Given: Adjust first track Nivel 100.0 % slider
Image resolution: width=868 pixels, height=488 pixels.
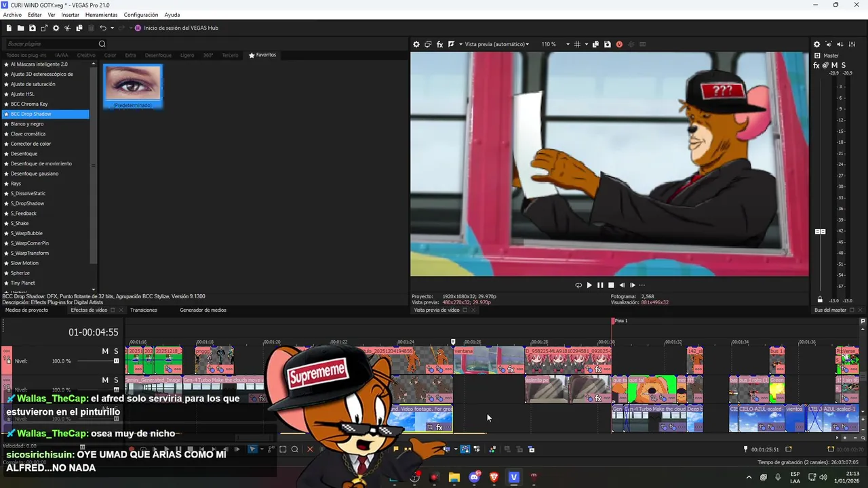Looking at the screenshot, I should [117, 361].
